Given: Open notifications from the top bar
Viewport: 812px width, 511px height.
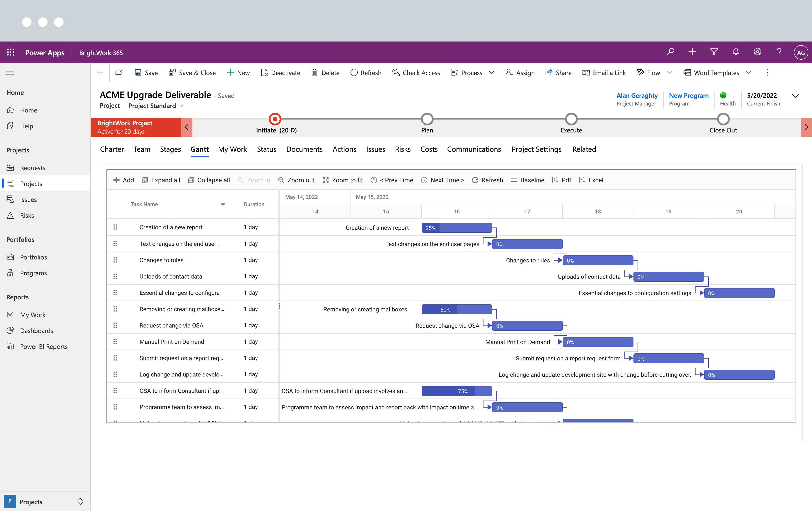Looking at the screenshot, I should 736,52.
